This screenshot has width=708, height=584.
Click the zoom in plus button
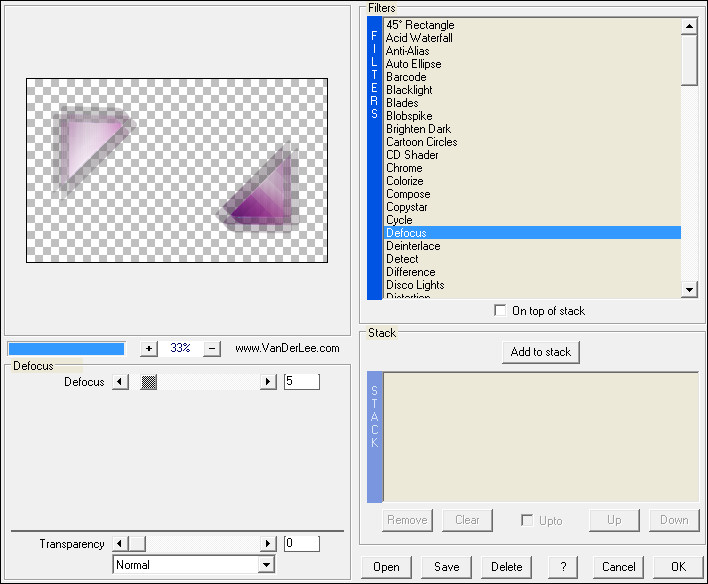[x=149, y=349]
